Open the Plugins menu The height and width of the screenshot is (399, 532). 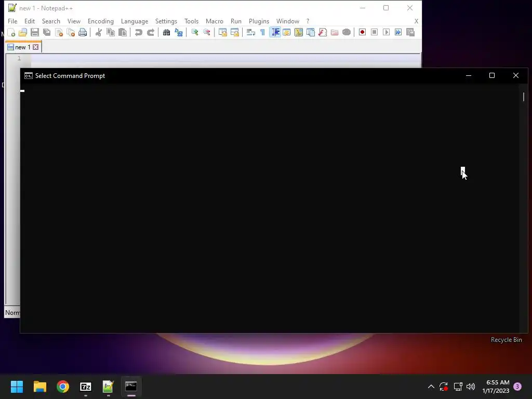click(259, 21)
